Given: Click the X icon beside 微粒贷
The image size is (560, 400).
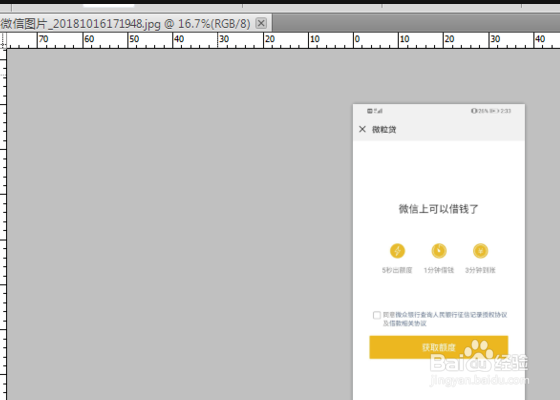Looking at the screenshot, I should (x=362, y=129).
